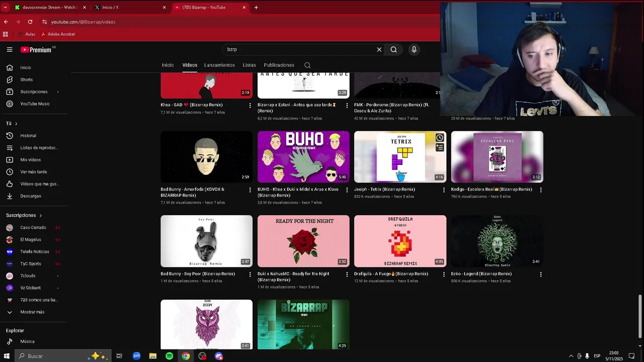Viewport: 644px width, 362px height.
Task: Open Spotify from the taskbar
Action: [170, 356]
